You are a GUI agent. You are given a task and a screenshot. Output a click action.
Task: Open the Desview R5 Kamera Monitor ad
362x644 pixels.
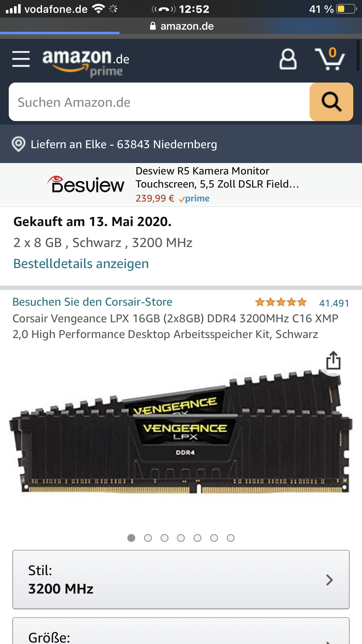point(181,185)
